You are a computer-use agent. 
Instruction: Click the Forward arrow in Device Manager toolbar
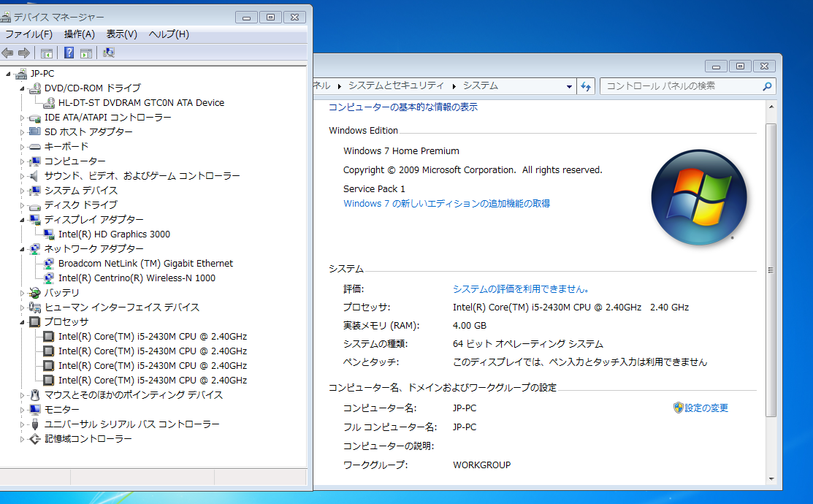[24, 53]
